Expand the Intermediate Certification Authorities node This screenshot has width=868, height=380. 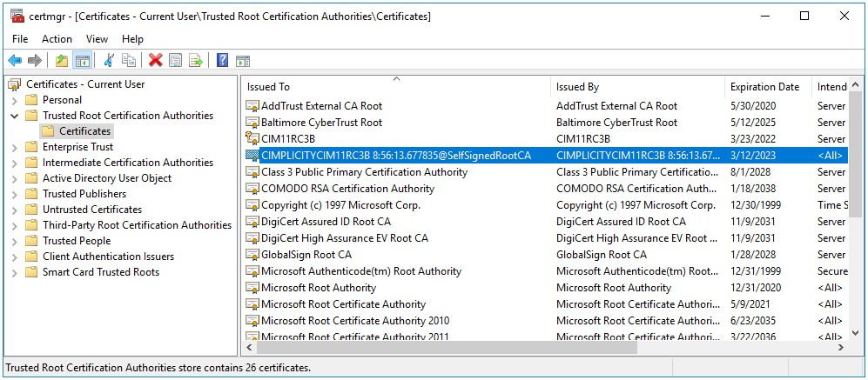tap(15, 163)
